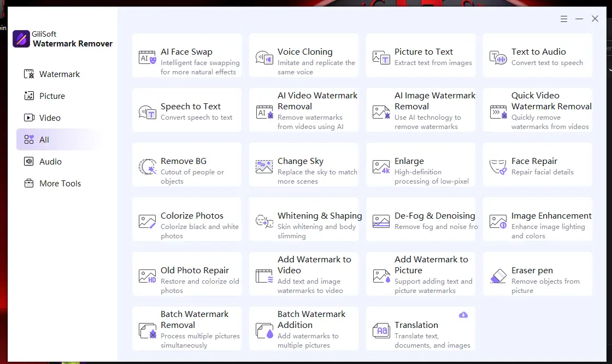Switch to the All category label
612x364 pixels.
click(x=44, y=140)
